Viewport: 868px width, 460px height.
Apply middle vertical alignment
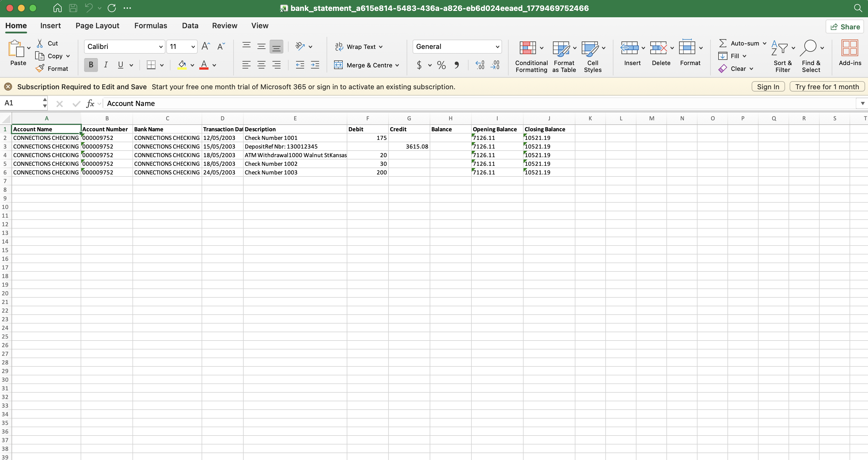261,46
